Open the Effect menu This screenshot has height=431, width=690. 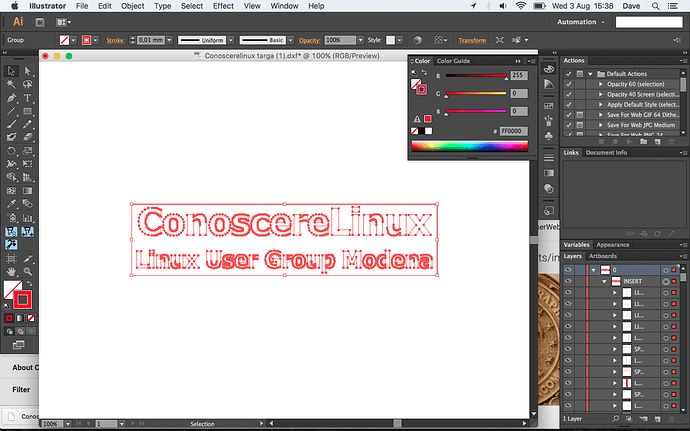point(223,6)
